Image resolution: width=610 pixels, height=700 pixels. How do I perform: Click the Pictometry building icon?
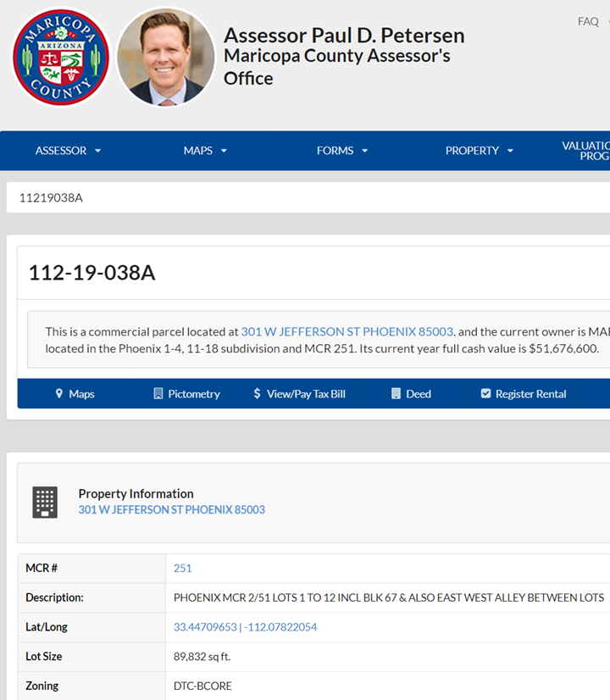[x=158, y=394]
